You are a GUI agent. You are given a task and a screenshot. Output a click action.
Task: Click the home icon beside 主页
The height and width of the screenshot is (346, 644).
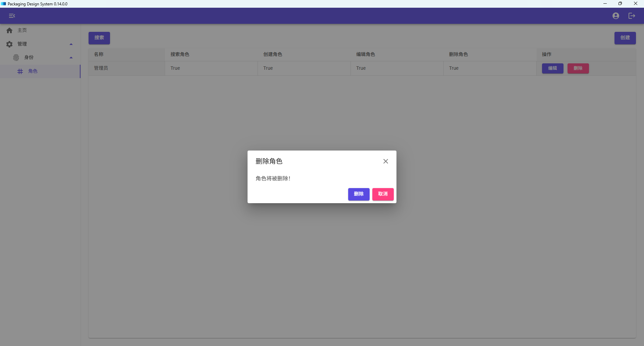pos(9,31)
